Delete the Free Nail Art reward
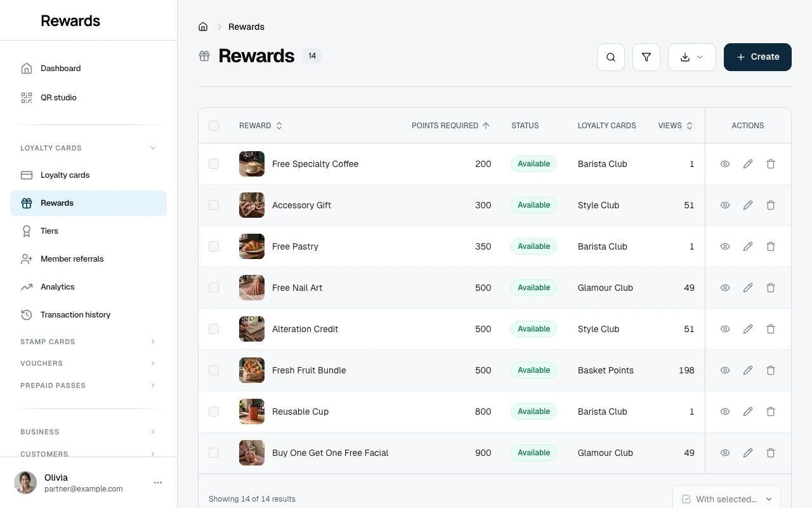 click(771, 288)
